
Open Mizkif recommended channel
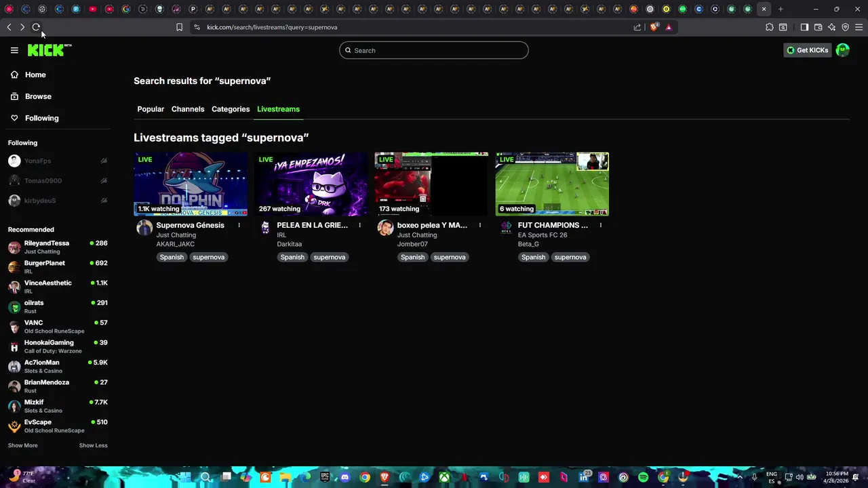point(58,406)
